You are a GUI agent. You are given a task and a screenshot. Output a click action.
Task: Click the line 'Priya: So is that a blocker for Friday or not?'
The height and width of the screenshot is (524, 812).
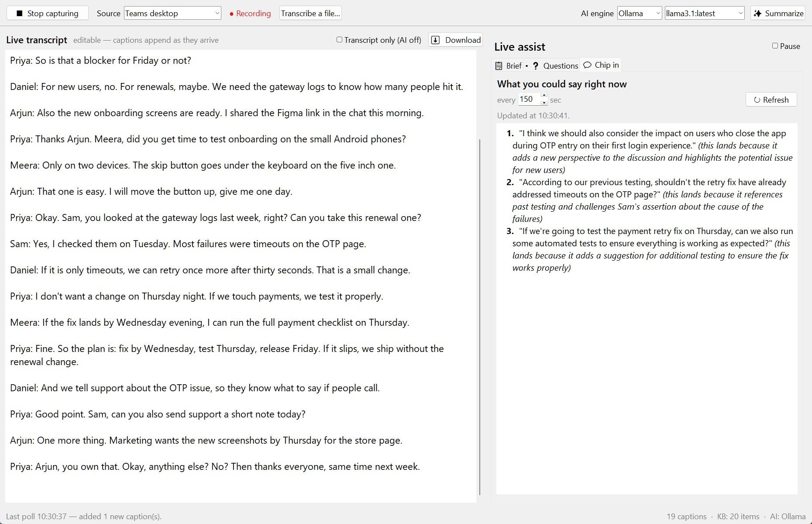(x=100, y=60)
